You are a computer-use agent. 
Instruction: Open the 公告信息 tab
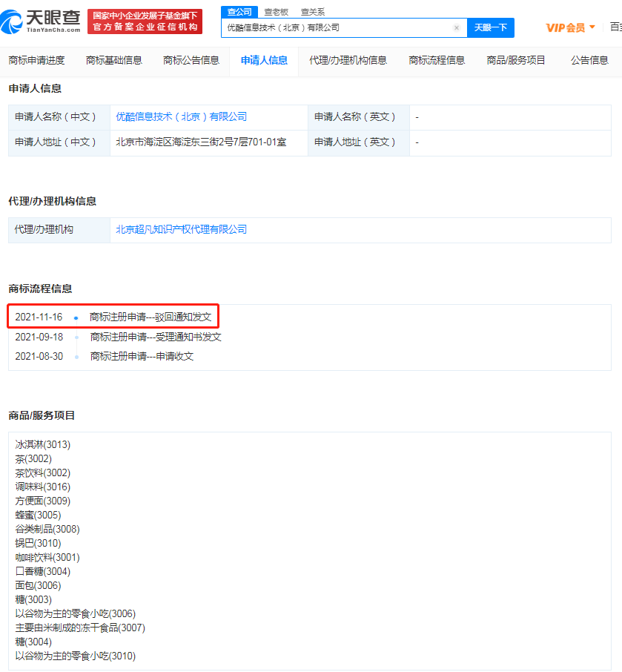pos(589,60)
